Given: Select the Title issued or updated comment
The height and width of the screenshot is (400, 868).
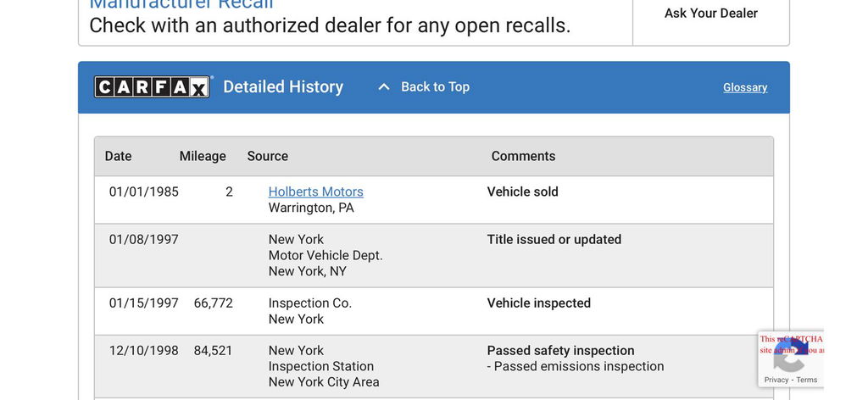Looking at the screenshot, I should tap(554, 239).
